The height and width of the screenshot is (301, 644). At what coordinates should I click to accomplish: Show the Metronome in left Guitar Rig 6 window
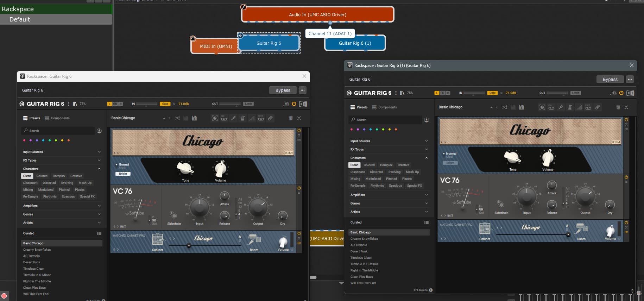tap(242, 118)
